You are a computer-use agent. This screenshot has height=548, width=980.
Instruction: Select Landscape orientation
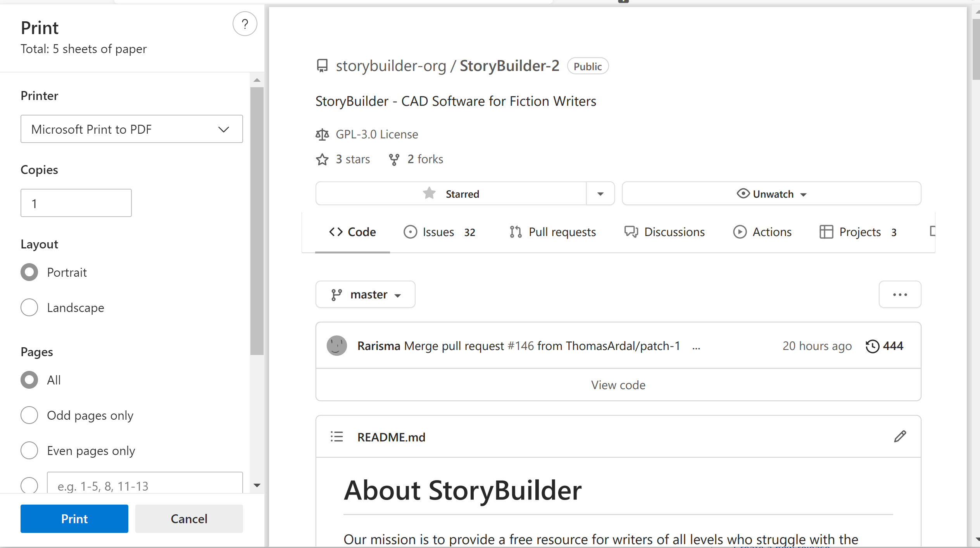tap(29, 307)
